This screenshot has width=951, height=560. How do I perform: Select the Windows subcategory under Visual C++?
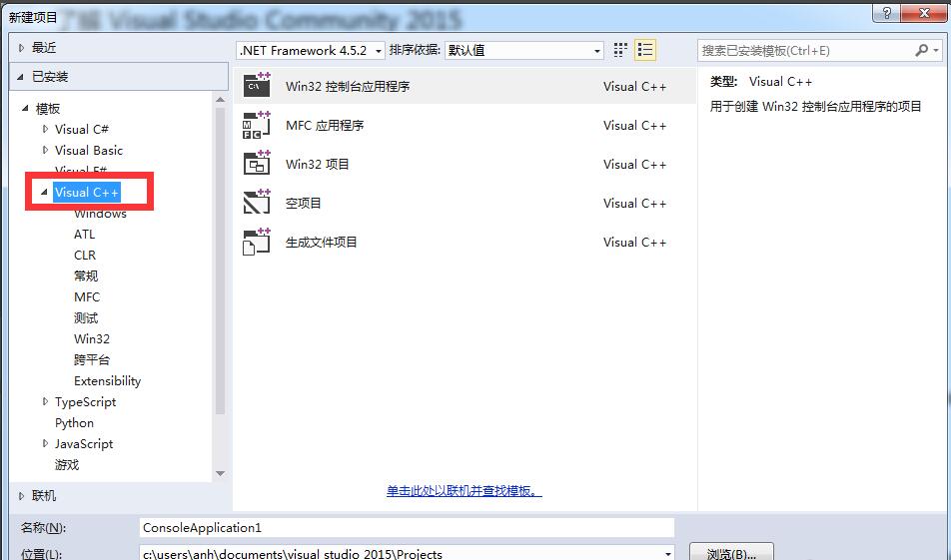pyautogui.click(x=100, y=214)
